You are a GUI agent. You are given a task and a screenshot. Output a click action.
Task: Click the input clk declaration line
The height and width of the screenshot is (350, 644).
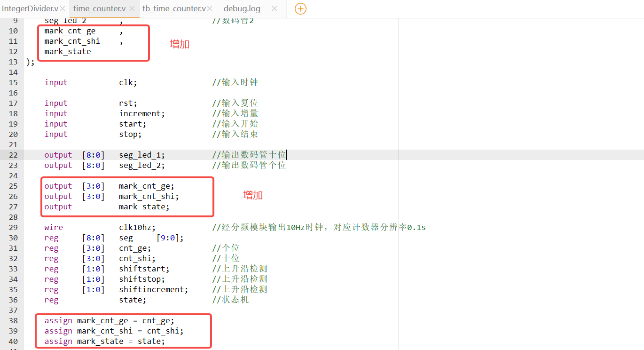[x=127, y=82]
